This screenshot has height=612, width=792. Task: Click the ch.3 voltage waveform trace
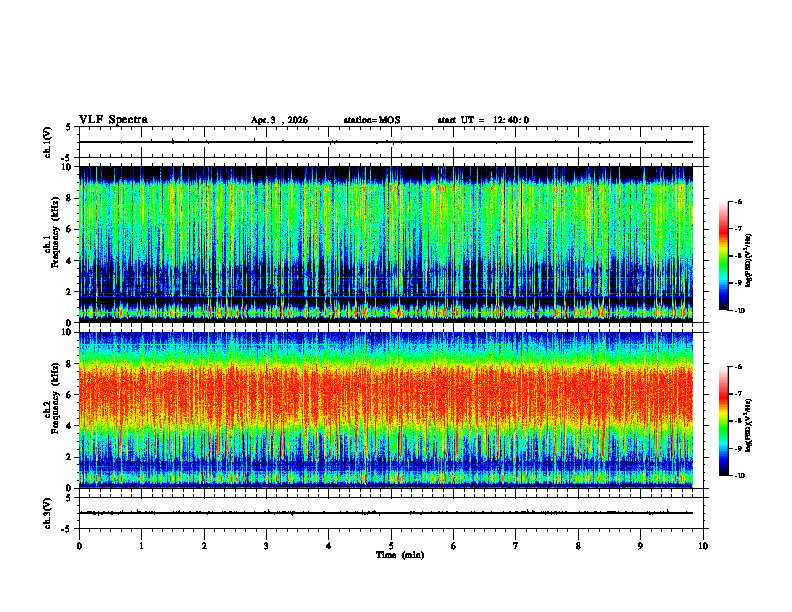click(x=386, y=513)
